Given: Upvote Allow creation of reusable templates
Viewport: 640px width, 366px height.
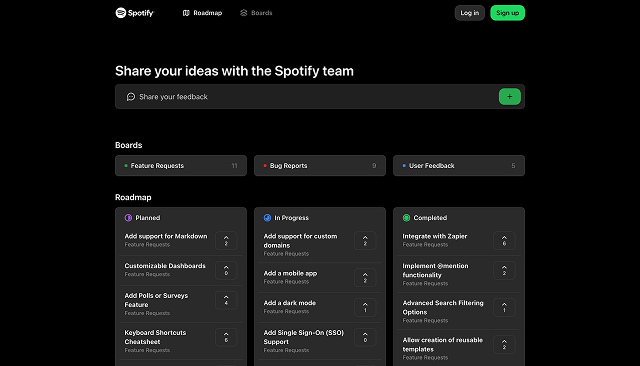Looking at the screenshot, I should (504, 345).
